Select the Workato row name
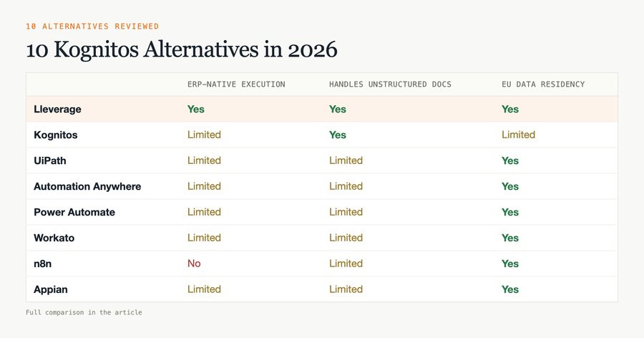 click(x=54, y=238)
